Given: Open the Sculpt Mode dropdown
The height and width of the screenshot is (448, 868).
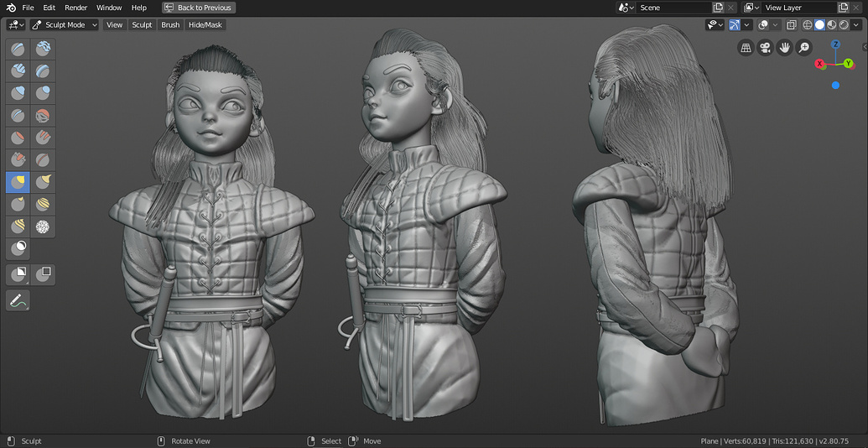Looking at the screenshot, I should [65, 25].
